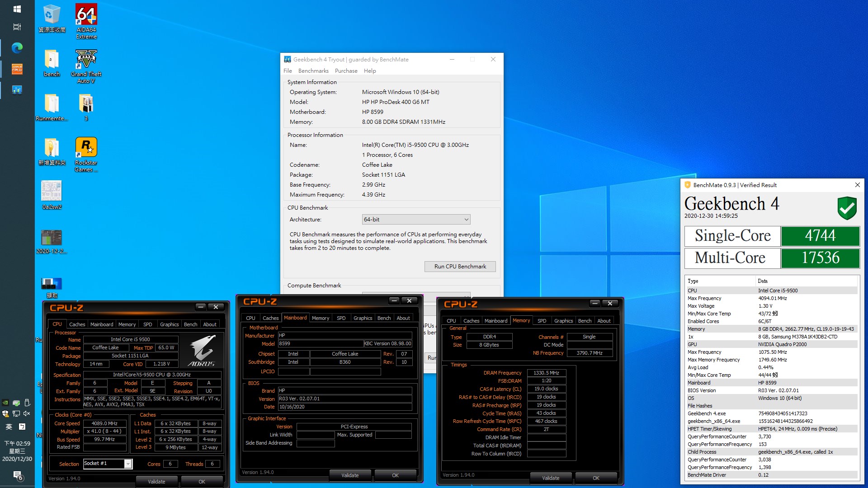Open the AIDA64 Extreme desktop shortcut
The image size is (868, 488).
coord(86,22)
